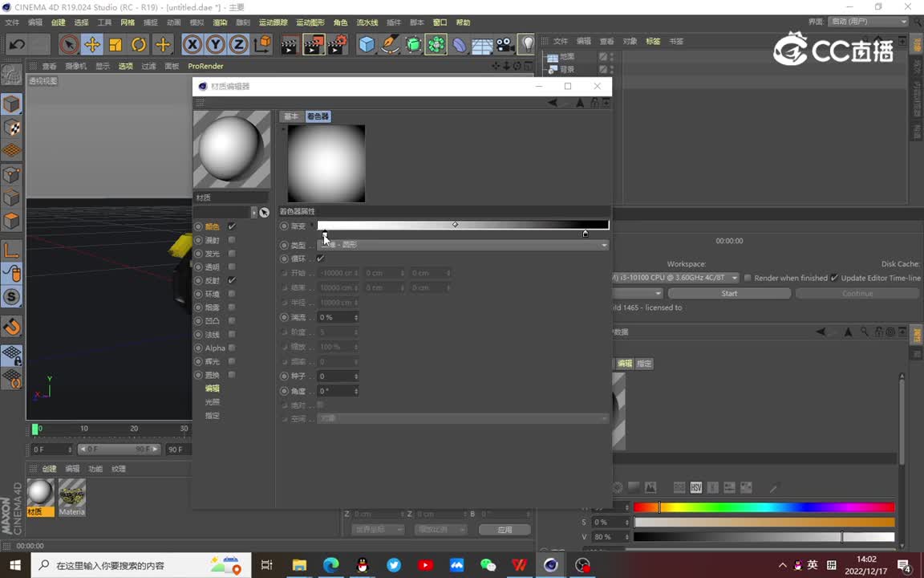Image resolution: width=924 pixels, height=578 pixels.
Task: Toggle the 循环 checkbox
Action: [321, 258]
